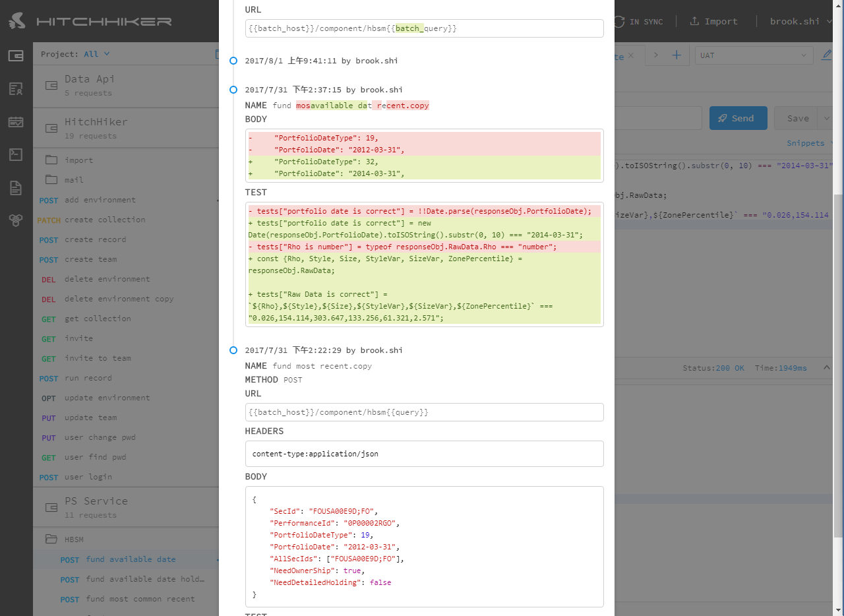Close the current request tab
Image resolution: width=844 pixels, height=616 pixels.
pos(631,56)
